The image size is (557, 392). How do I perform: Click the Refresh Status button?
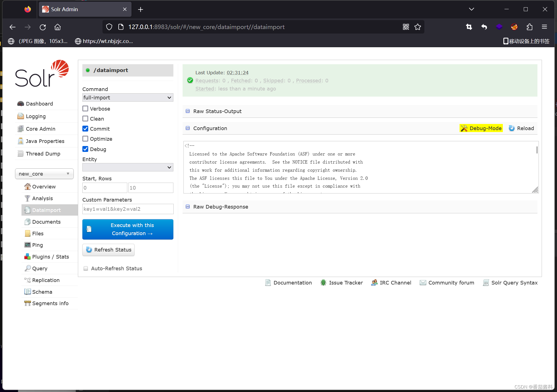coord(108,250)
